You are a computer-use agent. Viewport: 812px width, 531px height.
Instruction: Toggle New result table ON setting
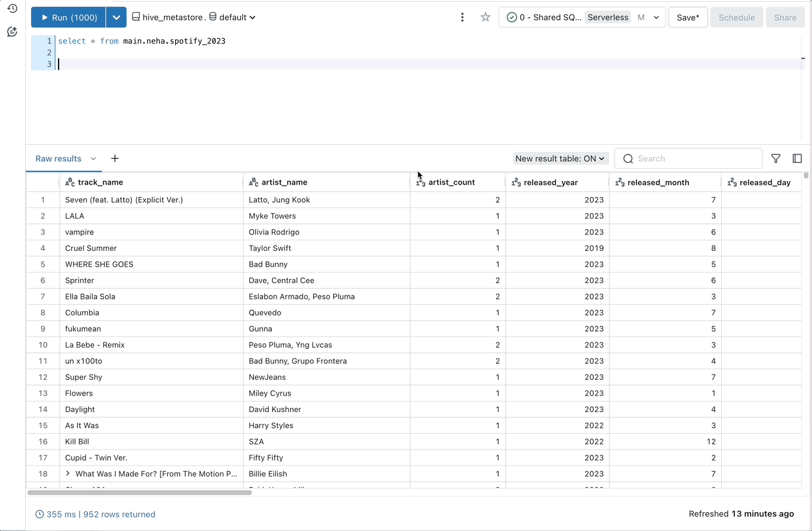pyautogui.click(x=560, y=159)
